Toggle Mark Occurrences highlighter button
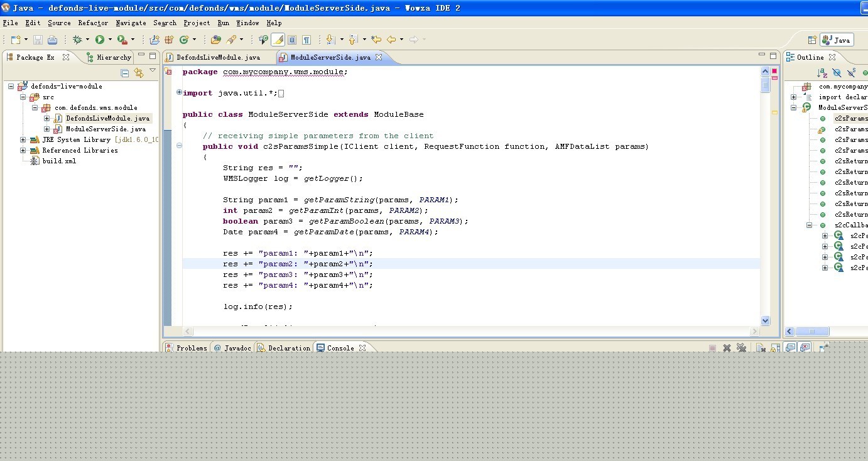Image resolution: width=868 pixels, height=461 pixels. (x=278, y=40)
